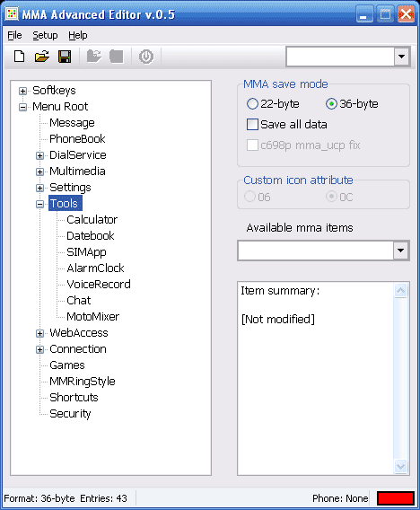
Task: Click the power restart phone icon
Action: click(146, 57)
